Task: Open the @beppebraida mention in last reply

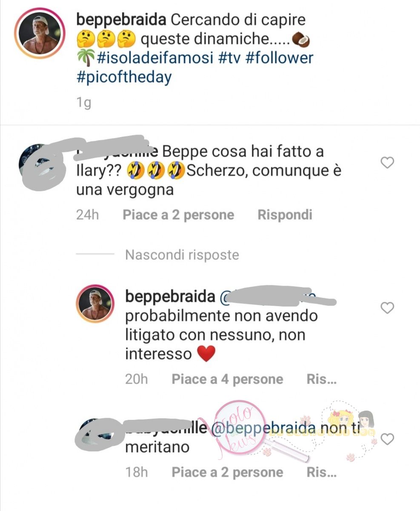Action: click(263, 428)
